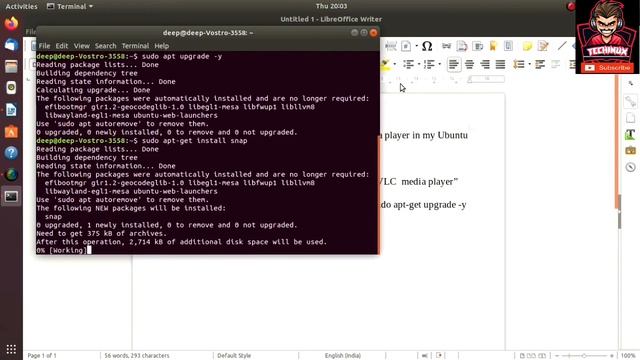This screenshot has height=360, width=640.
Task: Click Activities in top bar
Action: 21,6
